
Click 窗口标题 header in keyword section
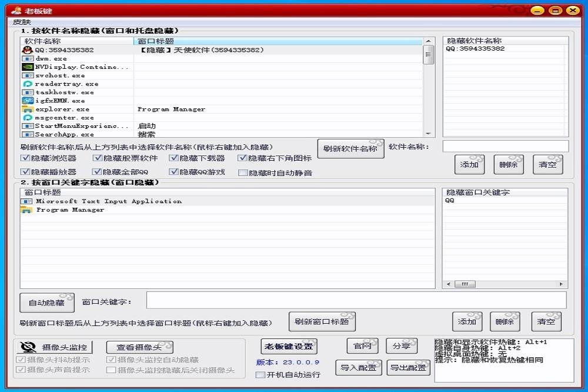click(x=227, y=192)
